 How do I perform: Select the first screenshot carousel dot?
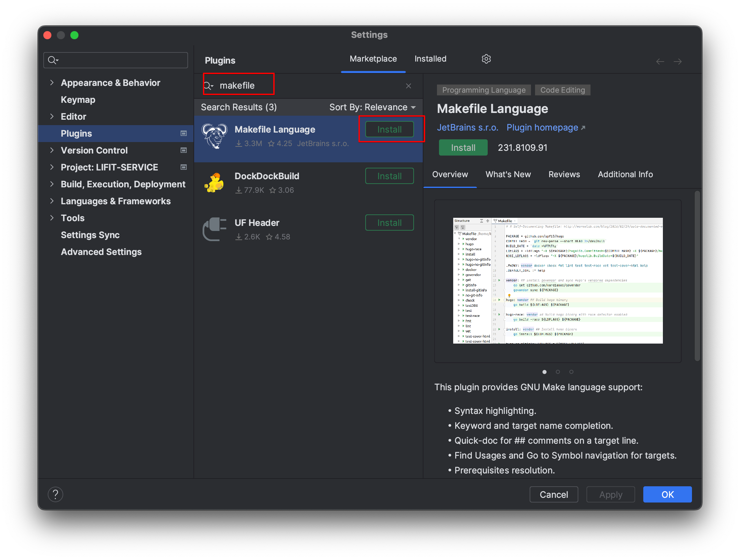click(545, 372)
